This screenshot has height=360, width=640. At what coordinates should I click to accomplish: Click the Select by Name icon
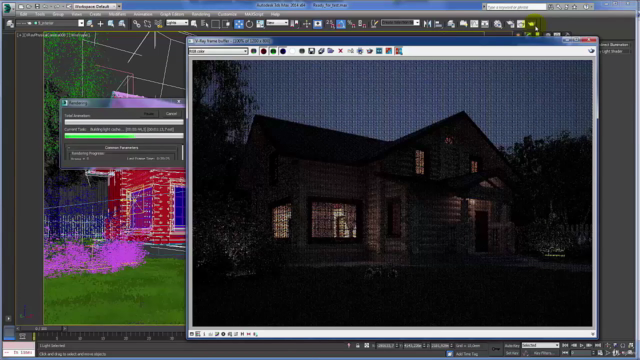tap(204, 24)
